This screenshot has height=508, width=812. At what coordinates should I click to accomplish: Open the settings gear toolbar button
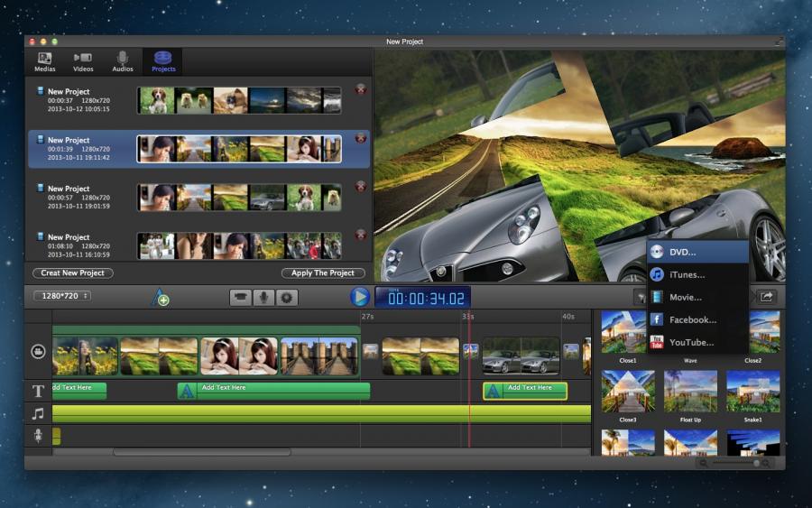point(286,297)
